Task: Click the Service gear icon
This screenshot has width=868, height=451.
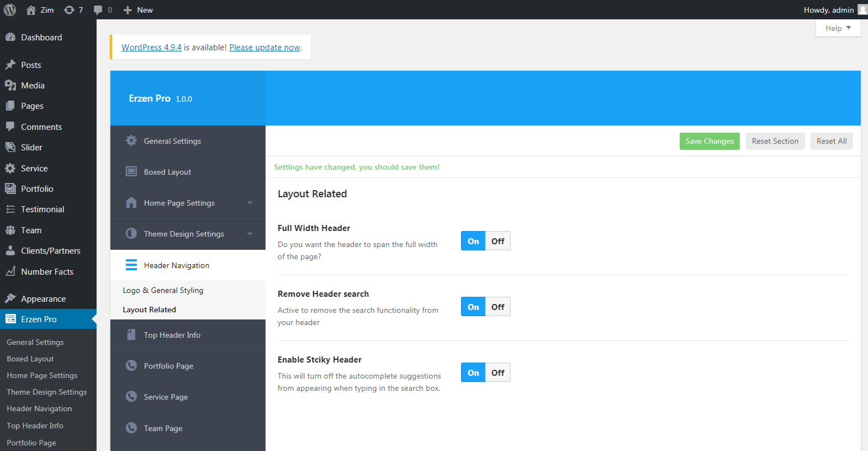Action: tap(10, 168)
